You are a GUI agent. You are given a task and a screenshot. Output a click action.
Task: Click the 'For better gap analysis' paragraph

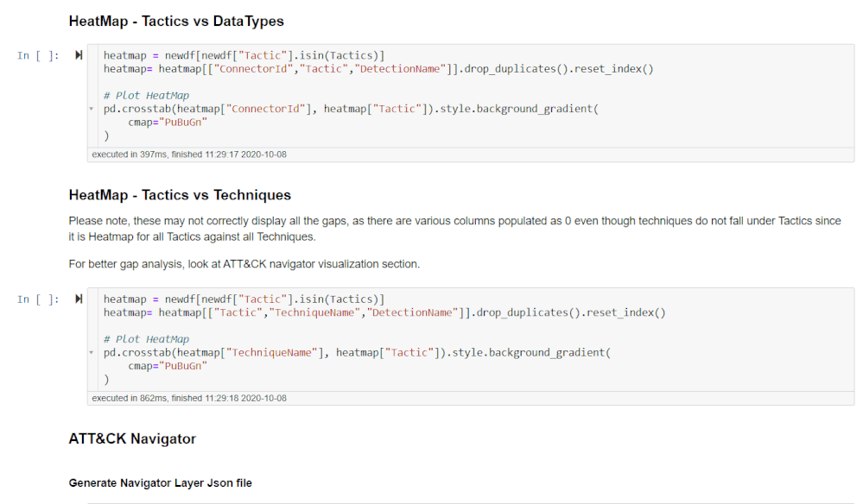[x=244, y=264]
